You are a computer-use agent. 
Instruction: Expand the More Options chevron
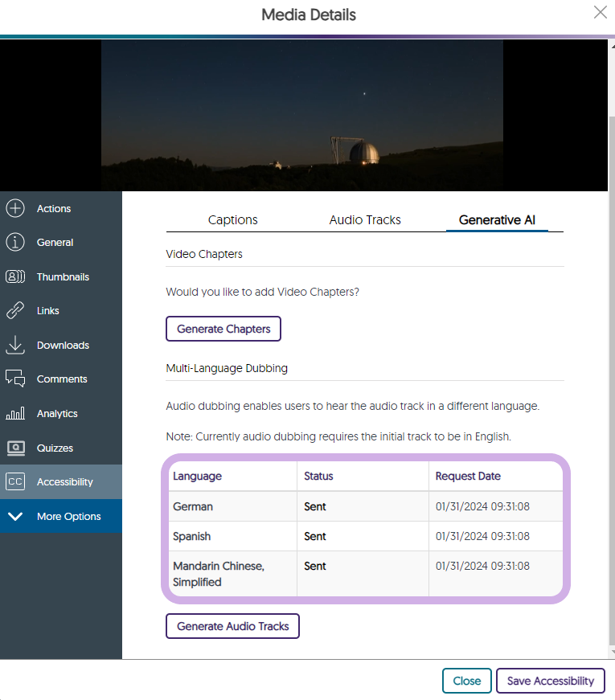coord(15,517)
